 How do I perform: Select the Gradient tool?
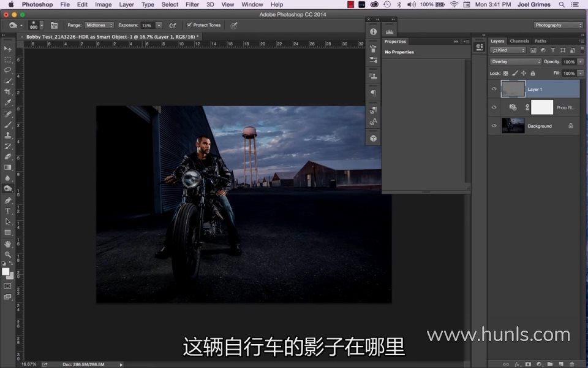point(7,167)
